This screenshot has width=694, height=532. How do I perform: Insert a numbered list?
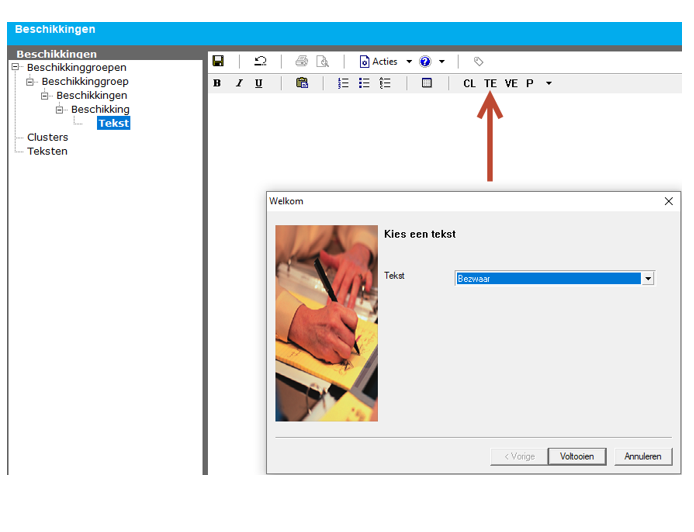tap(343, 83)
